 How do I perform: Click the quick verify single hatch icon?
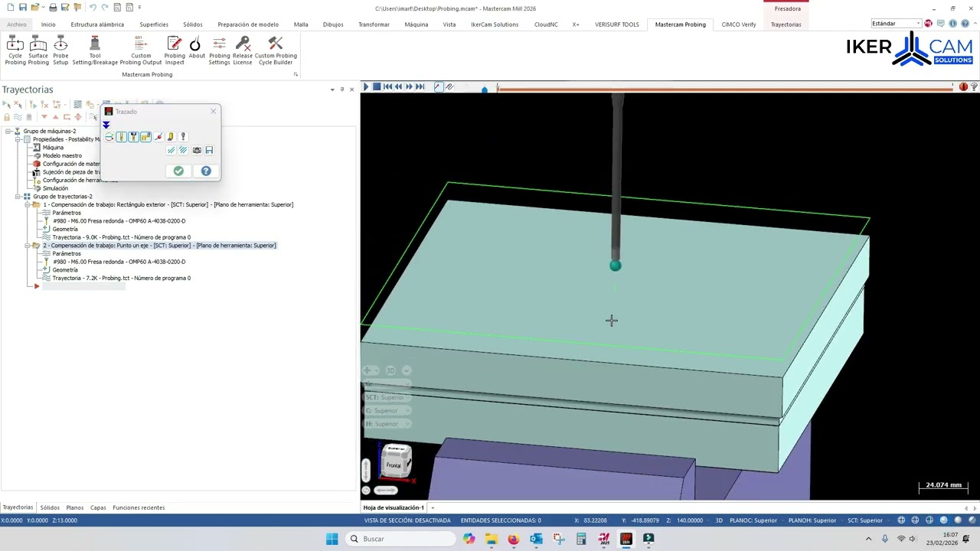(171, 150)
